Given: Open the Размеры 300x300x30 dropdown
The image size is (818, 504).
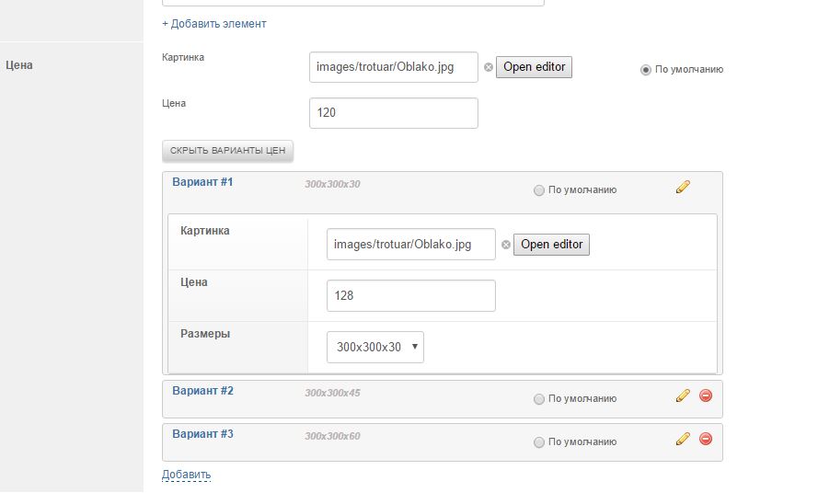Looking at the screenshot, I should (x=375, y=348).
